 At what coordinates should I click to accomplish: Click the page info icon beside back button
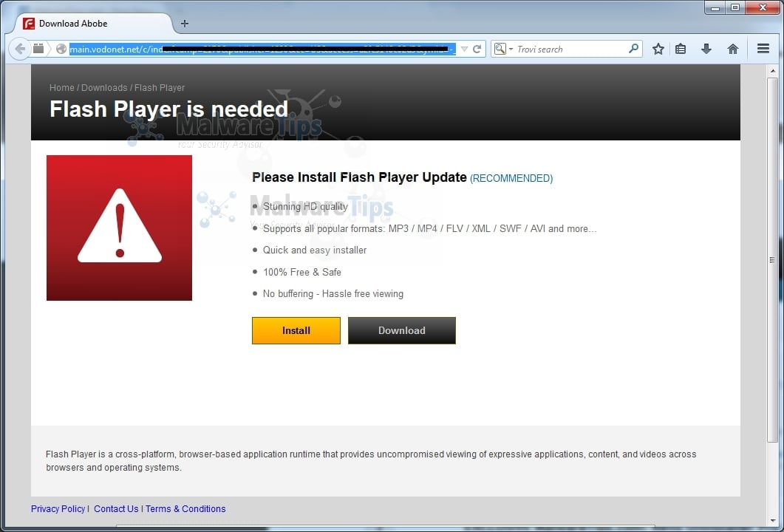(x=38, y=49)
